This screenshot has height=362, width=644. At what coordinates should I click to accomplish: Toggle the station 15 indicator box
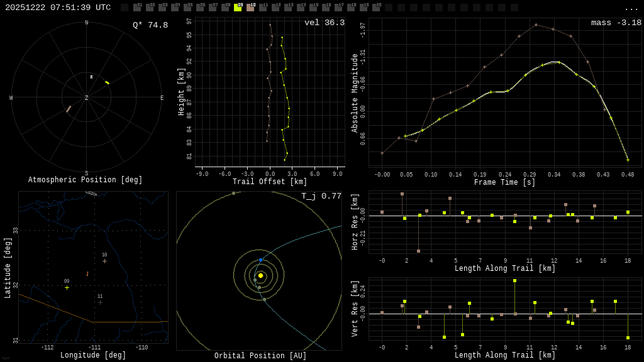pos(313,8)
